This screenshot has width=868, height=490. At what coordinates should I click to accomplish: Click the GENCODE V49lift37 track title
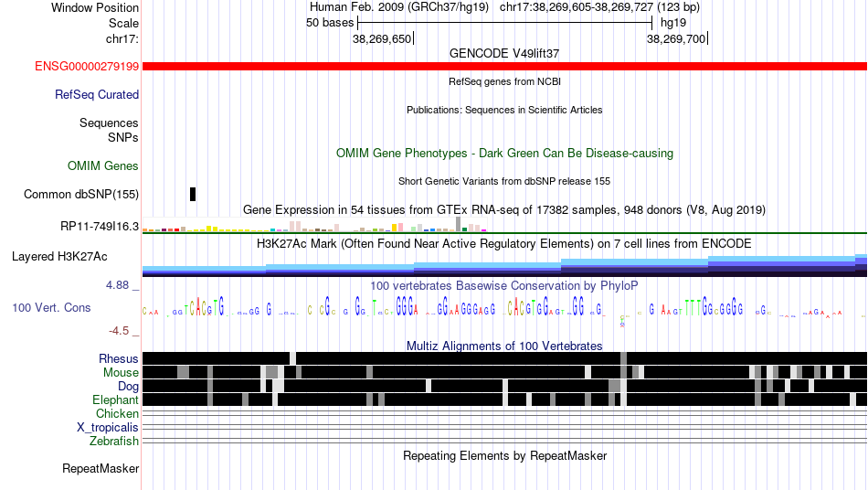point(504,54)
